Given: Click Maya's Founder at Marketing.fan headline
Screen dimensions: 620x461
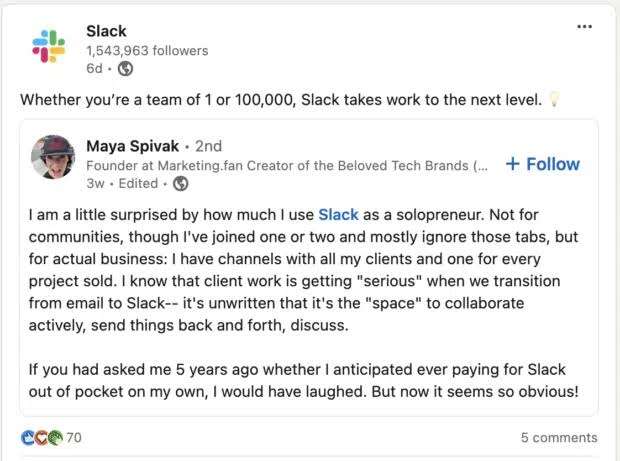Looking at the screenshot, I should point(287,165).
